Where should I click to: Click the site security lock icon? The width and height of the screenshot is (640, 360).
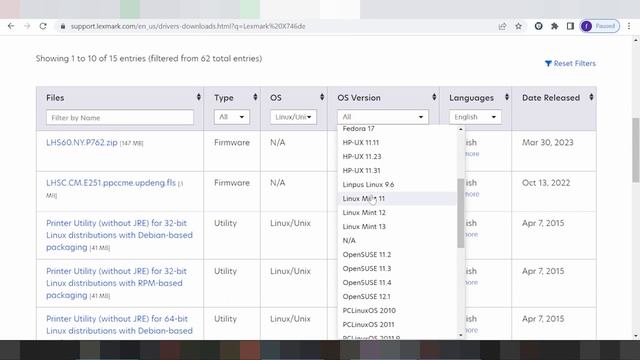click(x=62, y=26)
